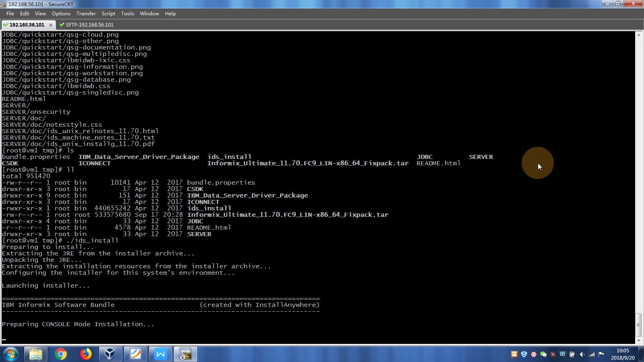Click 'SERVER/onsecurity' line in terminal
This screenshot has height=362, width=644.
point(36,112)
